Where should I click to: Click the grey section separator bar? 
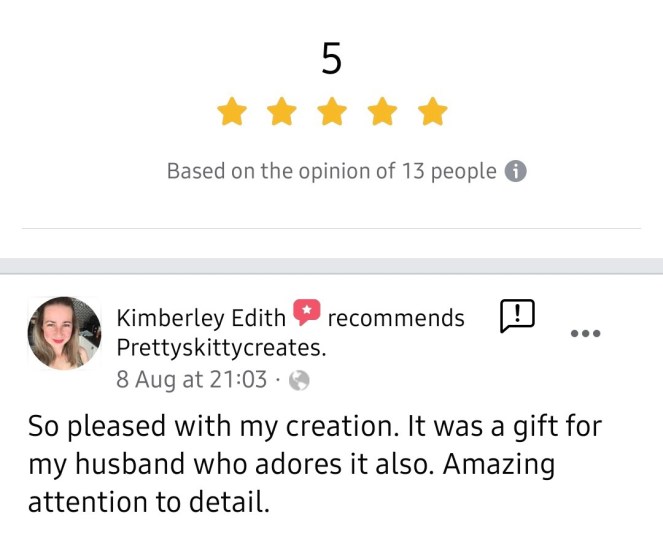(x=331, y=265)
